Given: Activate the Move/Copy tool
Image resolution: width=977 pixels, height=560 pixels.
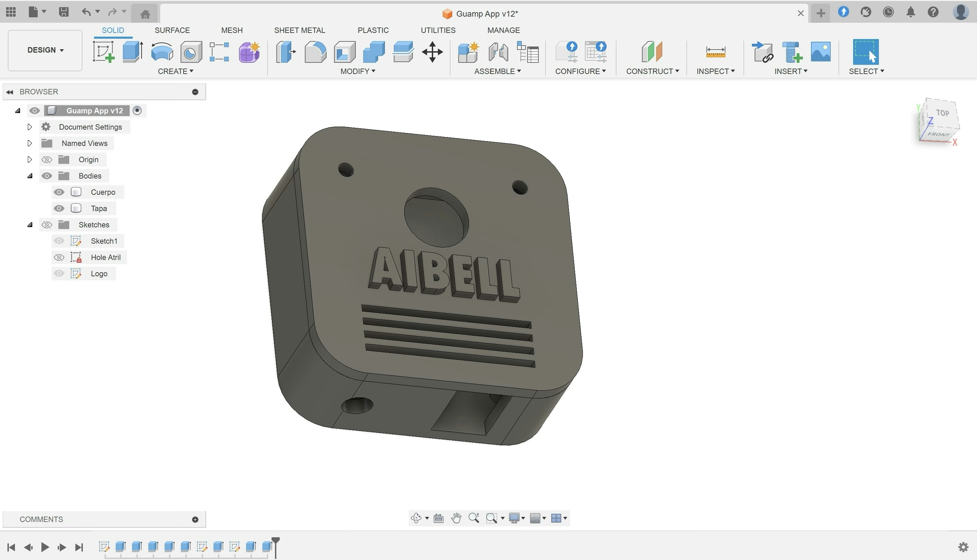Looking at the screenshot, I should click(432, 52).
